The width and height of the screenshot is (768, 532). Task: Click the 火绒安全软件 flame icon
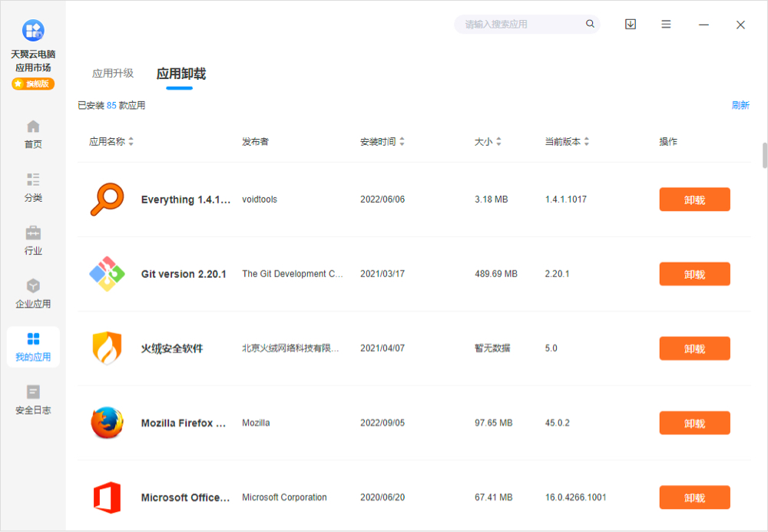tap(108, 348)
